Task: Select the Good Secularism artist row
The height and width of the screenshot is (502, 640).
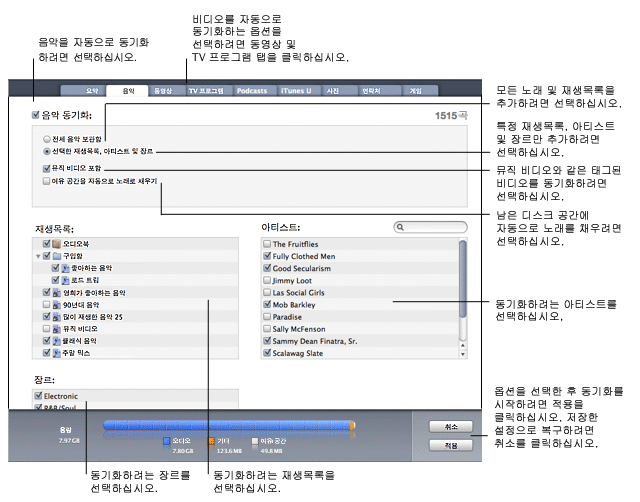Action: [360, 268]
